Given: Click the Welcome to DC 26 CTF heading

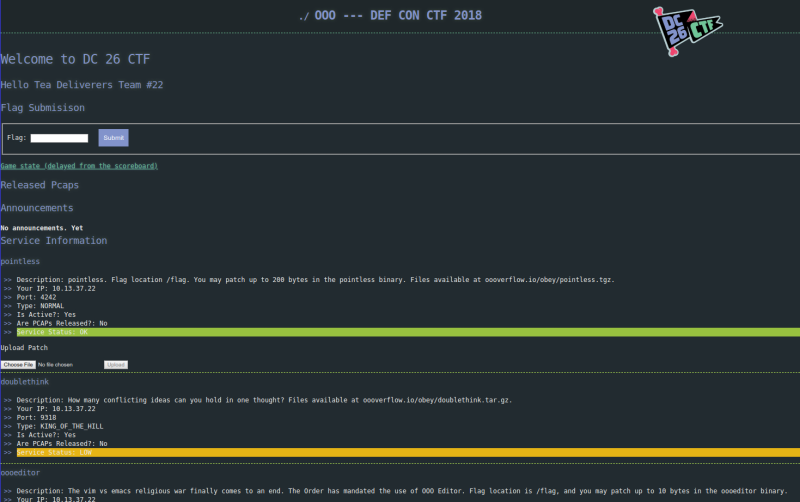Looking at the screenshot, I should [76, 59].
